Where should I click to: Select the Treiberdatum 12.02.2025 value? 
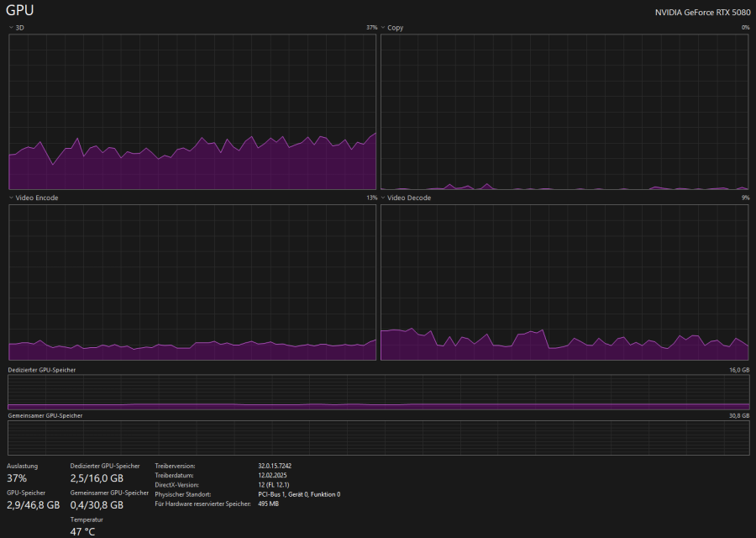(x=273, y=475)
